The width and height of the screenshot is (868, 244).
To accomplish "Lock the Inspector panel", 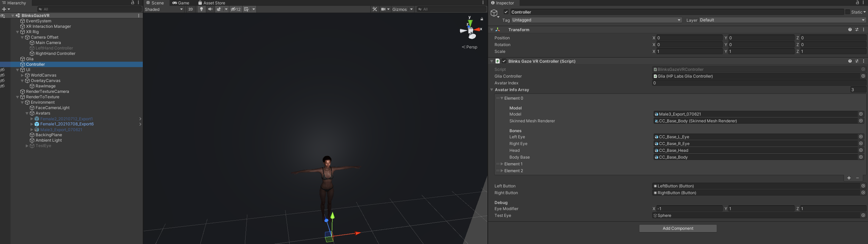I will pos(857,3).
